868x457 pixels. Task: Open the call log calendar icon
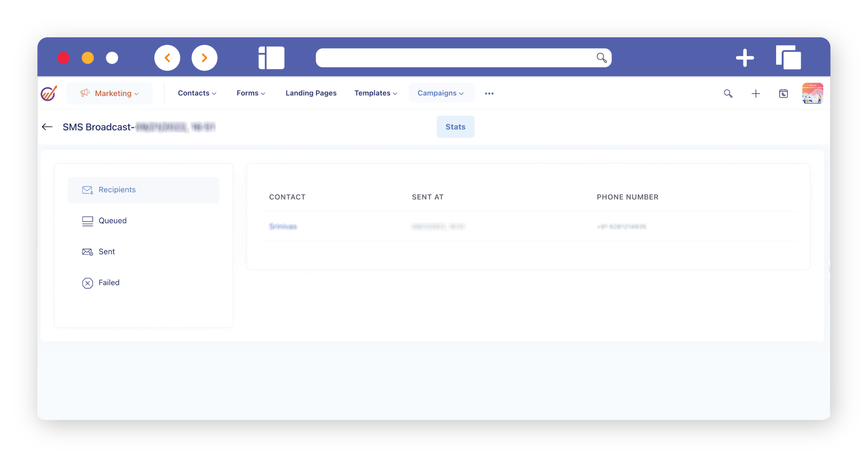point(783,94)
